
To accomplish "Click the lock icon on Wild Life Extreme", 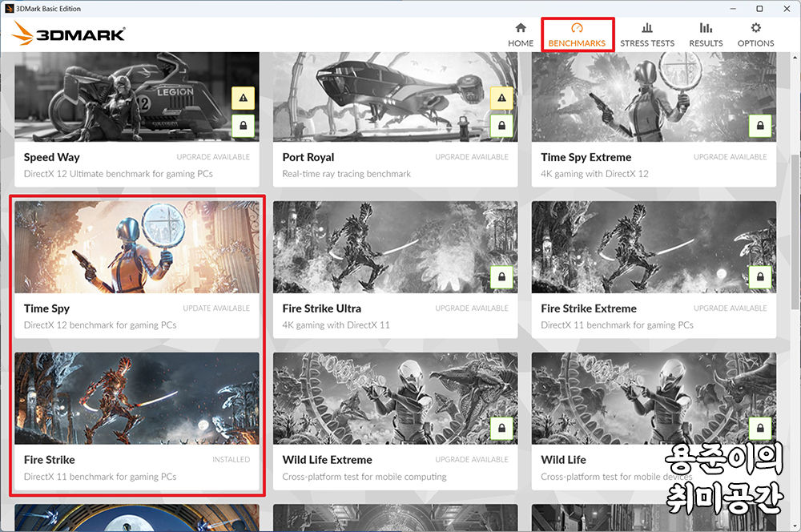I will pyautogui.click(x=501, y=429).
